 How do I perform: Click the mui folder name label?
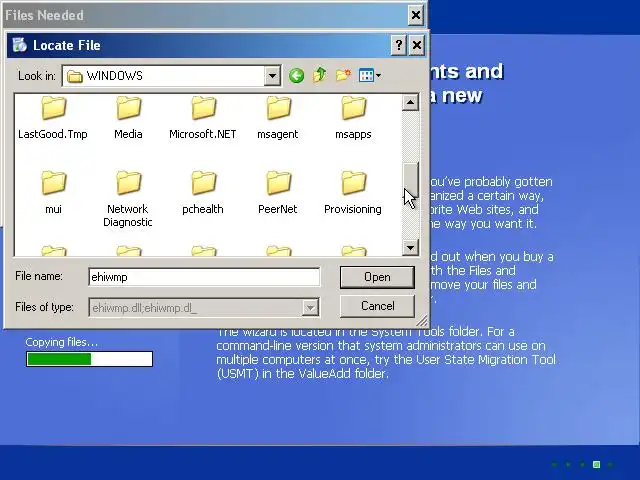[53, 209]
